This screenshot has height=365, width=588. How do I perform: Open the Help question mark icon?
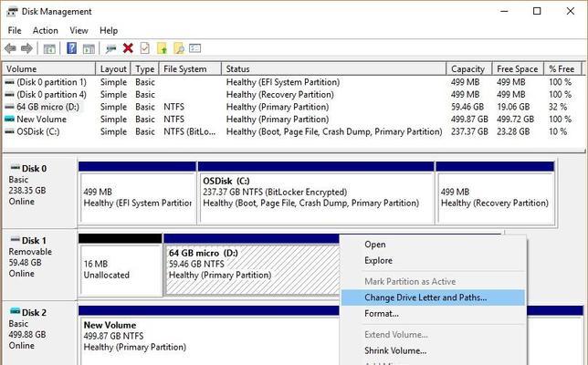pos(71,48)
